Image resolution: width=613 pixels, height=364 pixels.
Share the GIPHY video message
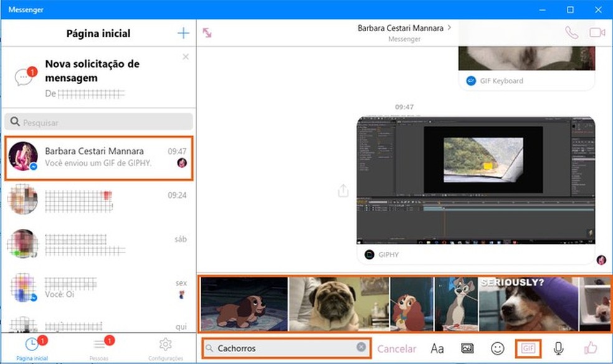tap(343, 191)
